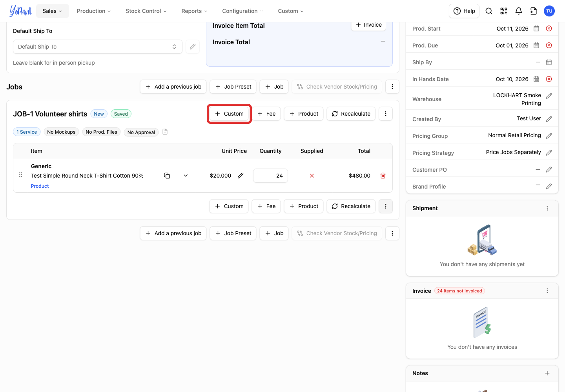
Task: Clear the In Hands Date value
Action: pos(549,79)
